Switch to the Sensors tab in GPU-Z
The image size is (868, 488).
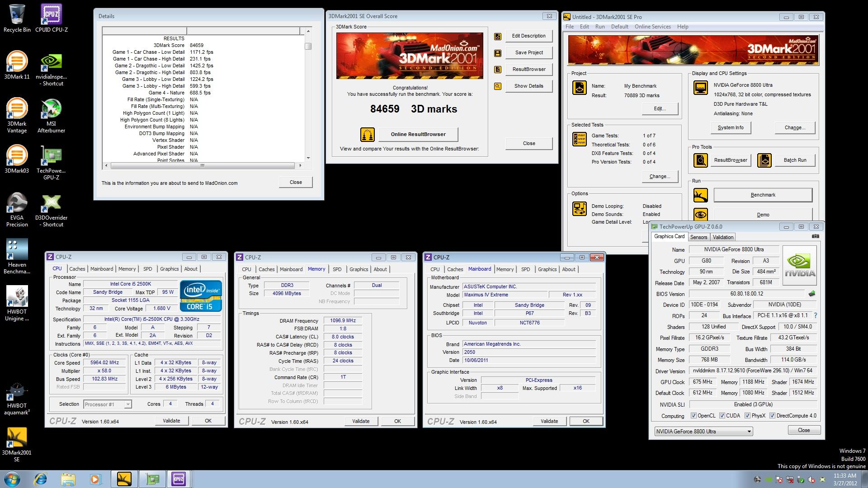[x=698, y=237]
